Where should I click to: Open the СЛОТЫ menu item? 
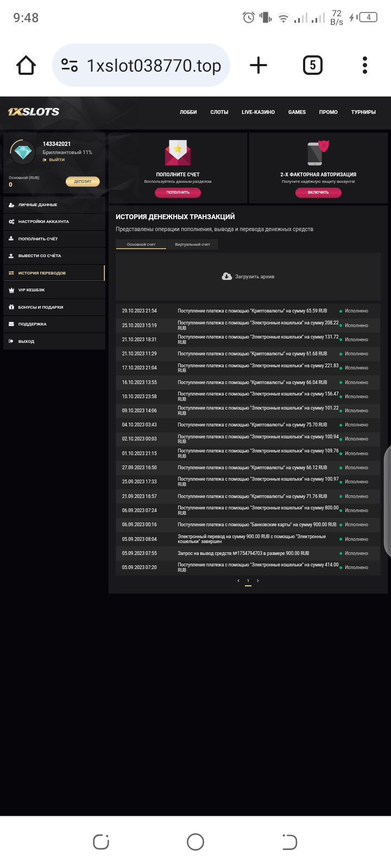pos(219,112)
